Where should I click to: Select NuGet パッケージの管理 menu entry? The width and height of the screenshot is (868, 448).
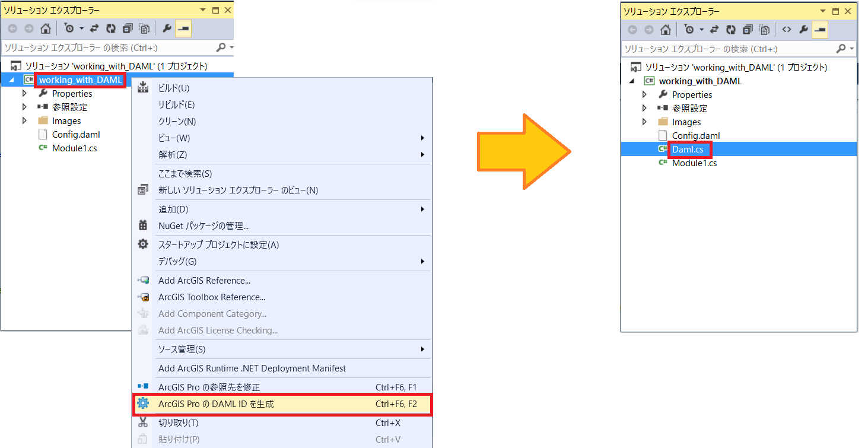pyautogui.click(x=282, y=225)
